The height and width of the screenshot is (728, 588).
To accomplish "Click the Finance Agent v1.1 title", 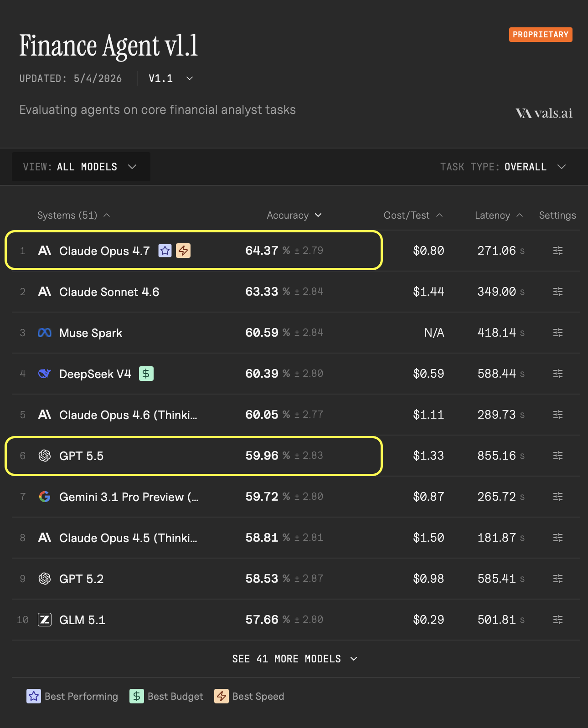I will (108, 46).
